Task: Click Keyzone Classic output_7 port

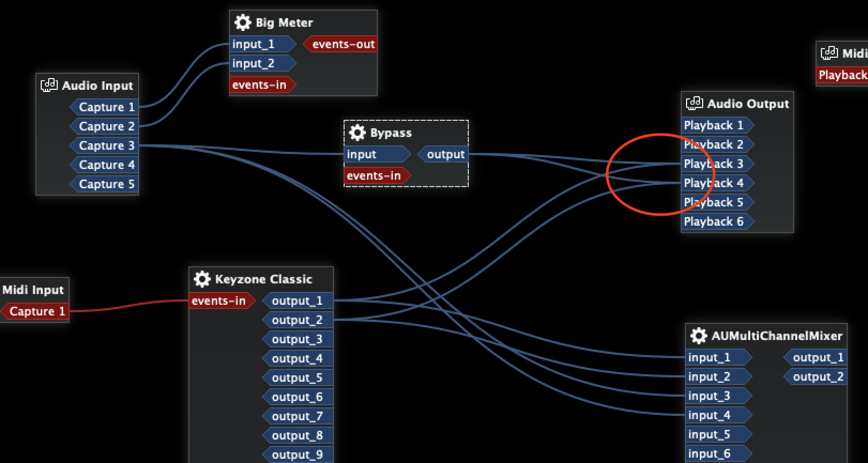Action: tap(298, 416)
